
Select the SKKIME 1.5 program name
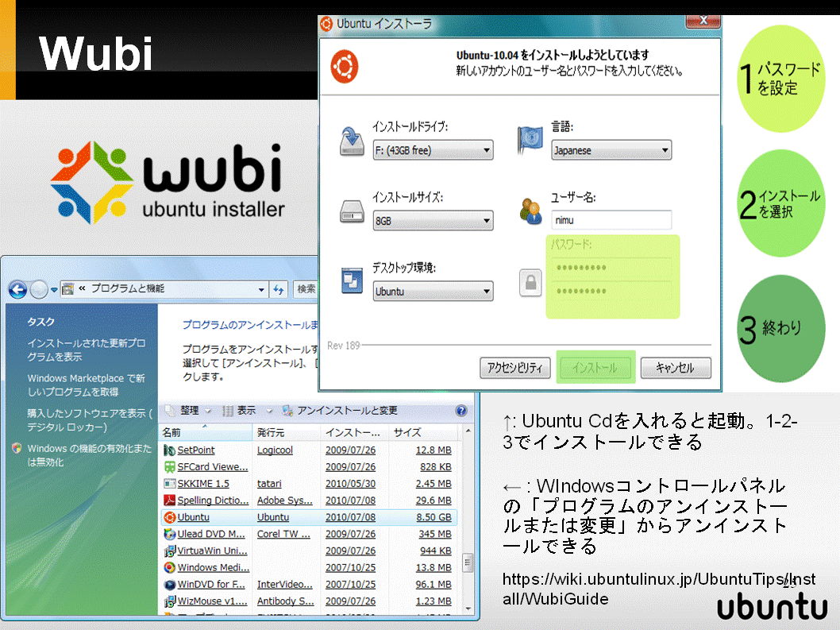point(203,484)
